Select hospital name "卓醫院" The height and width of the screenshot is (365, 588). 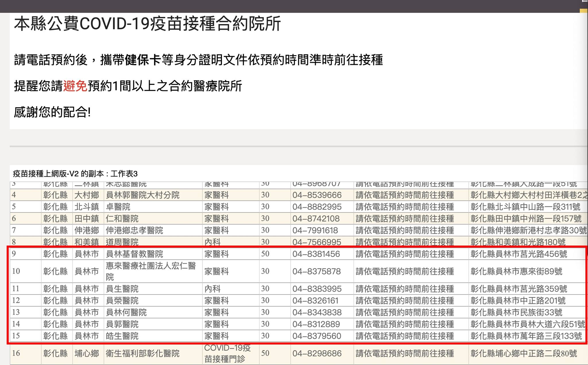pyautogui.click(x=118, y=207)
